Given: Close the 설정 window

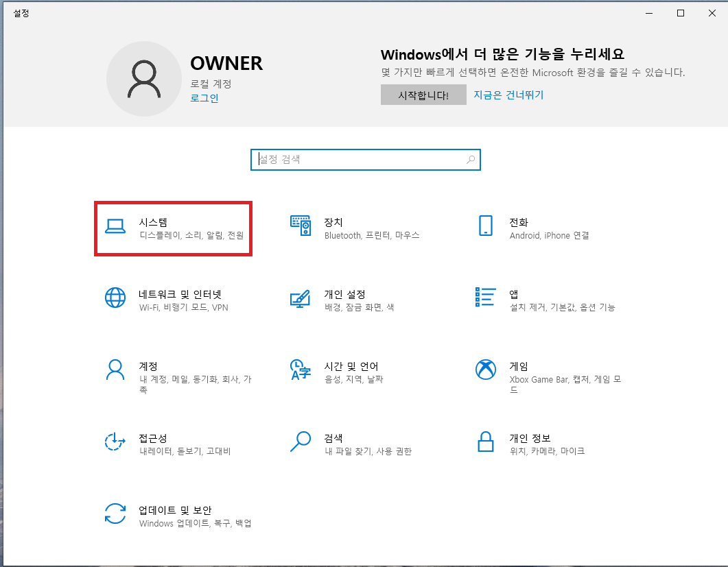Looking at the screenshot, I should (712, 13).
